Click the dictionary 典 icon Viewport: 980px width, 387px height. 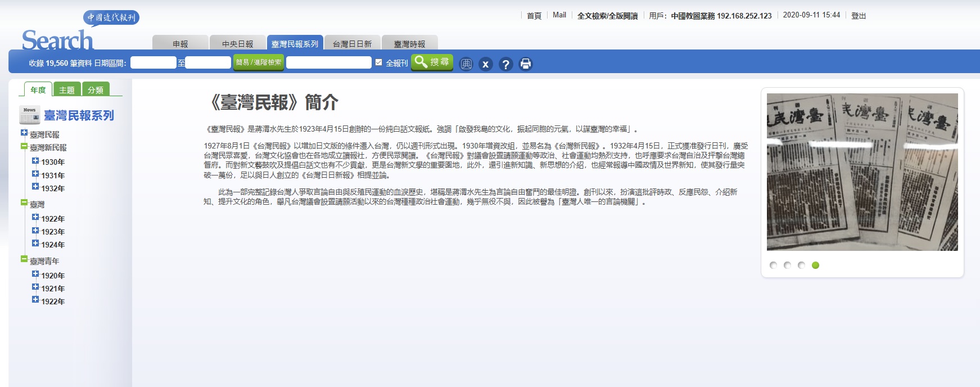[x=466, y=64]
